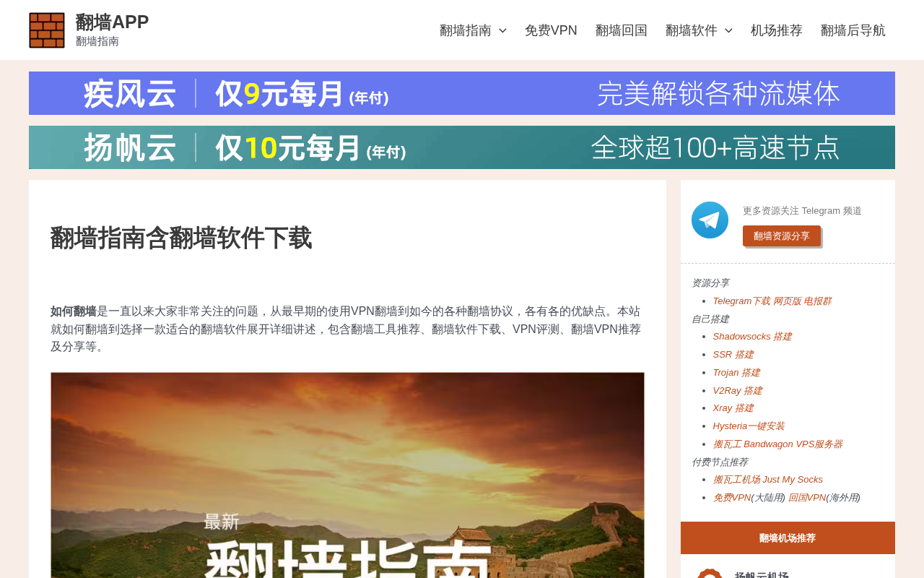Open the 翻墙指南 menu item
The image size is (924, 578).
[x=466, y=30]
